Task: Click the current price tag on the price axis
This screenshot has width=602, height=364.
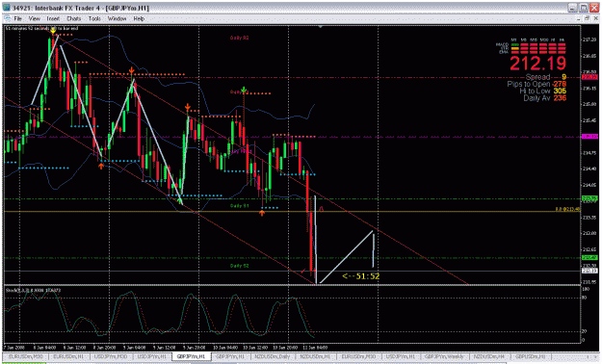Action: point(589,271)
